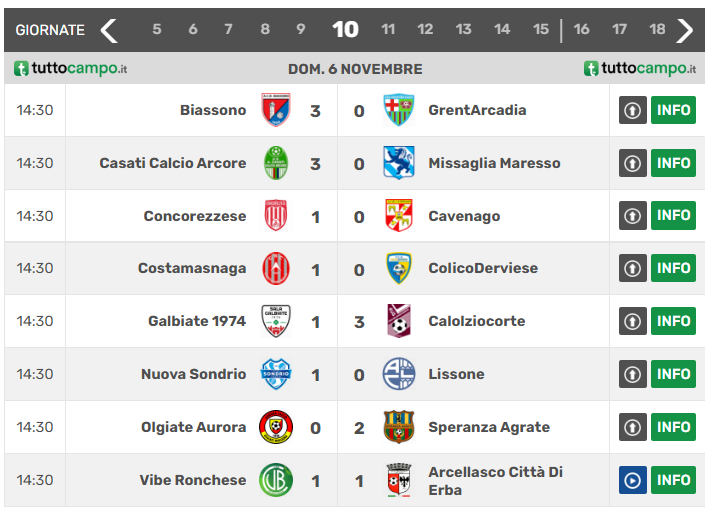The image size is (707, 508).
Task: Click the Casati Calcio Arcore crest
Action: [x=276, y=163]
